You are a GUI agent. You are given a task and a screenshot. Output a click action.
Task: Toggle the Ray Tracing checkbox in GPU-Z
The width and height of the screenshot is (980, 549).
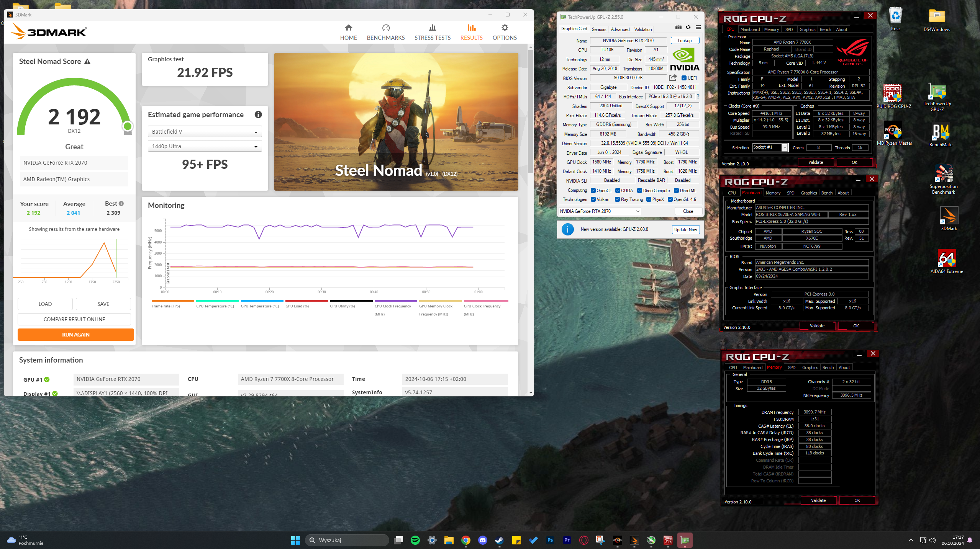pyautogui.click(x=617, y=199)
